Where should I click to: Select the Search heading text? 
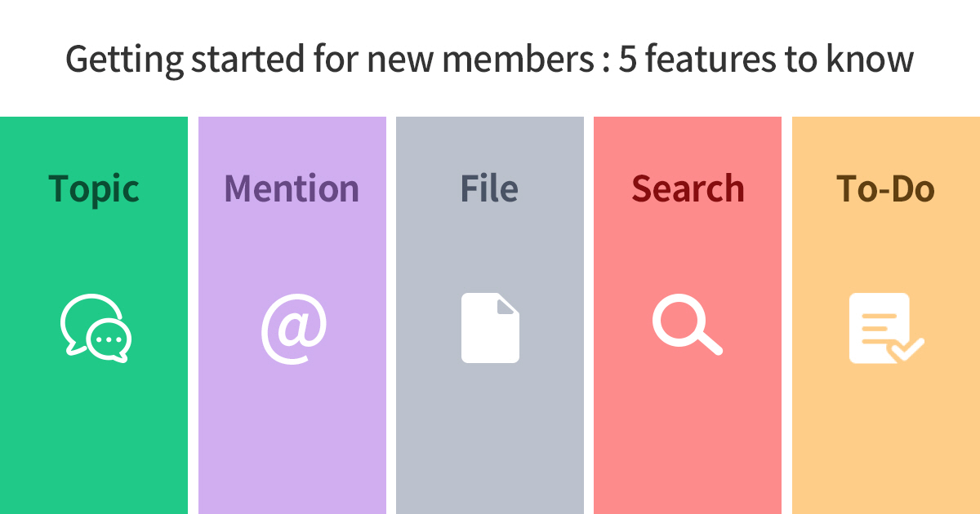(688, 188)
